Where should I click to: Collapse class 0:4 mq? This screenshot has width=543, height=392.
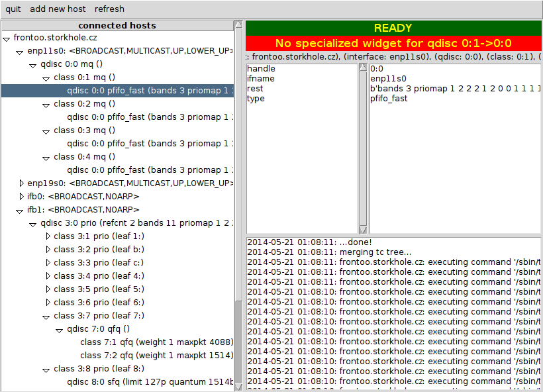coord(46,158)
